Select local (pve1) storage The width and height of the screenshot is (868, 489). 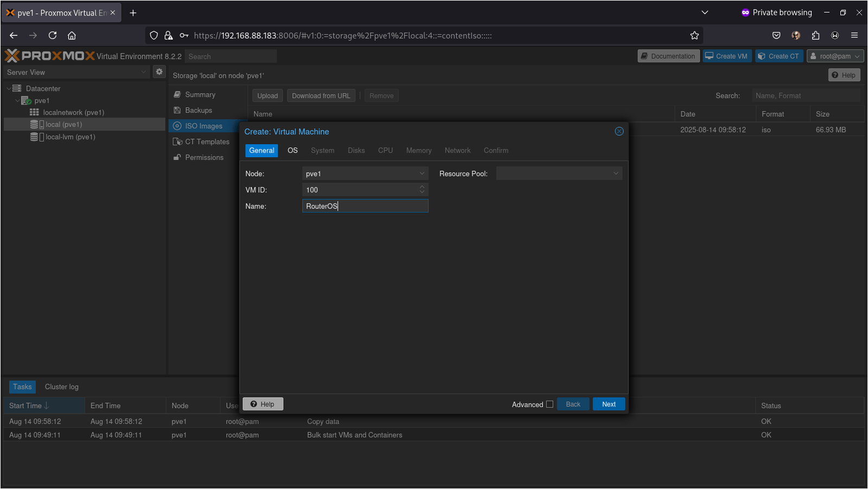click(x=64, y=124)
